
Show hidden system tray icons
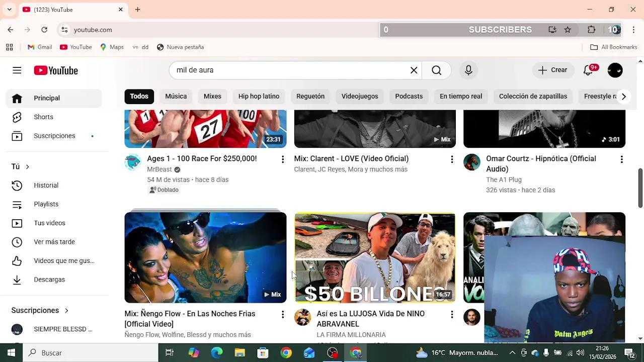(512, 353)
